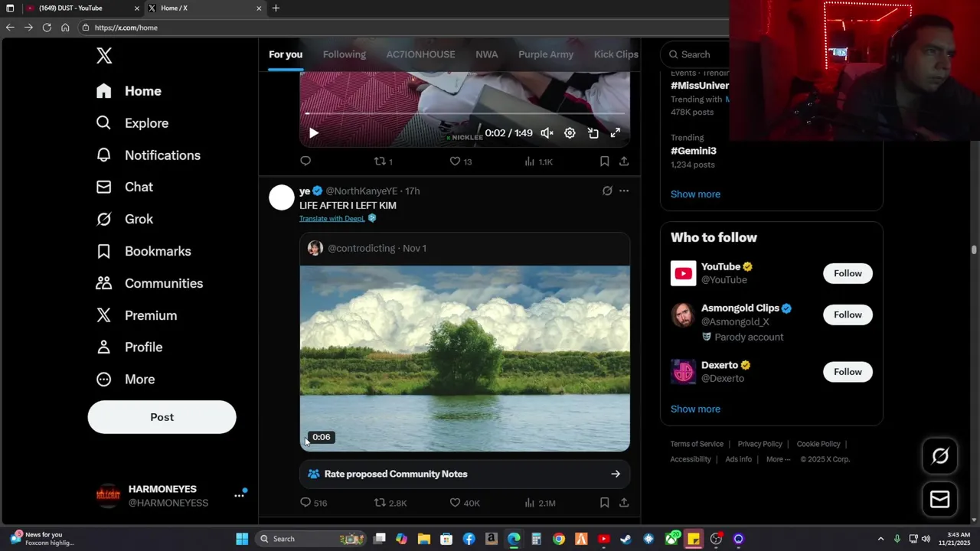Play the landscape video thumbnail
980x551 pixels.
point(465,358)
